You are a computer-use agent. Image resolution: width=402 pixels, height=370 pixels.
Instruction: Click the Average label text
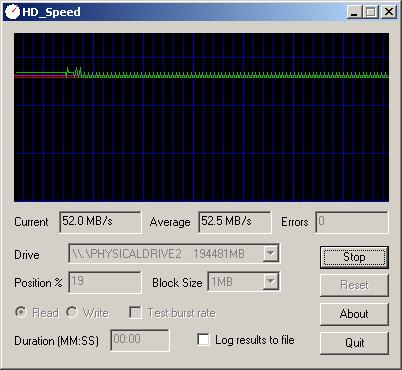tap(170, 222)
